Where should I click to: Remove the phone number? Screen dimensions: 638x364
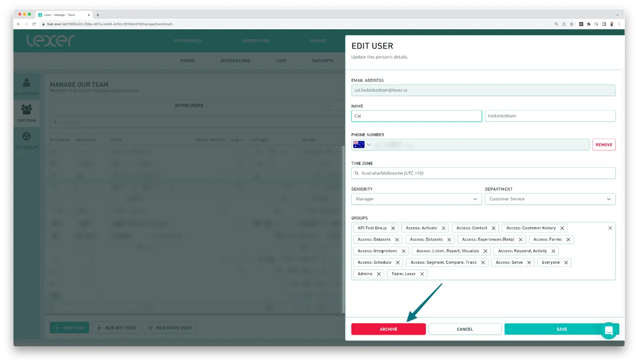[x=604, y=145]
